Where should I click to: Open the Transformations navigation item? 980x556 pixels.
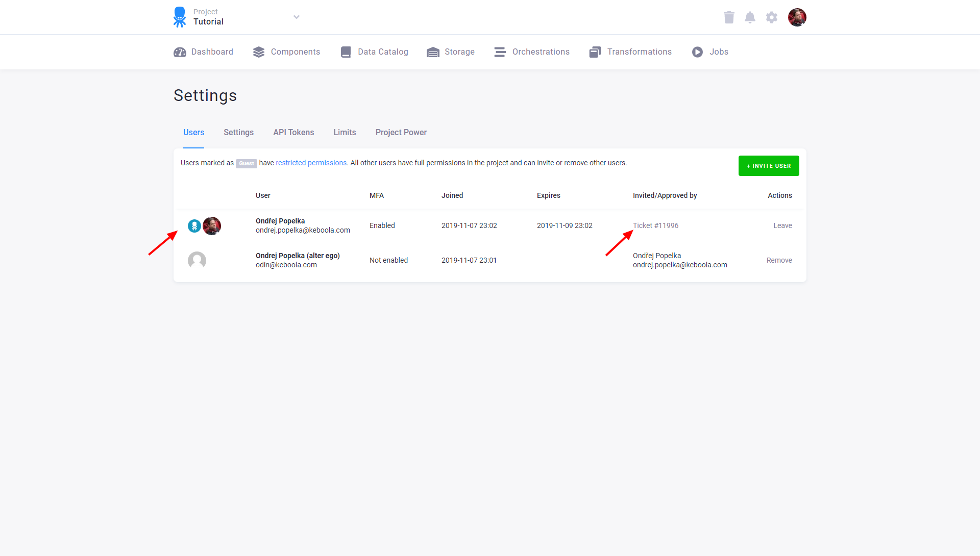[630, 52]
